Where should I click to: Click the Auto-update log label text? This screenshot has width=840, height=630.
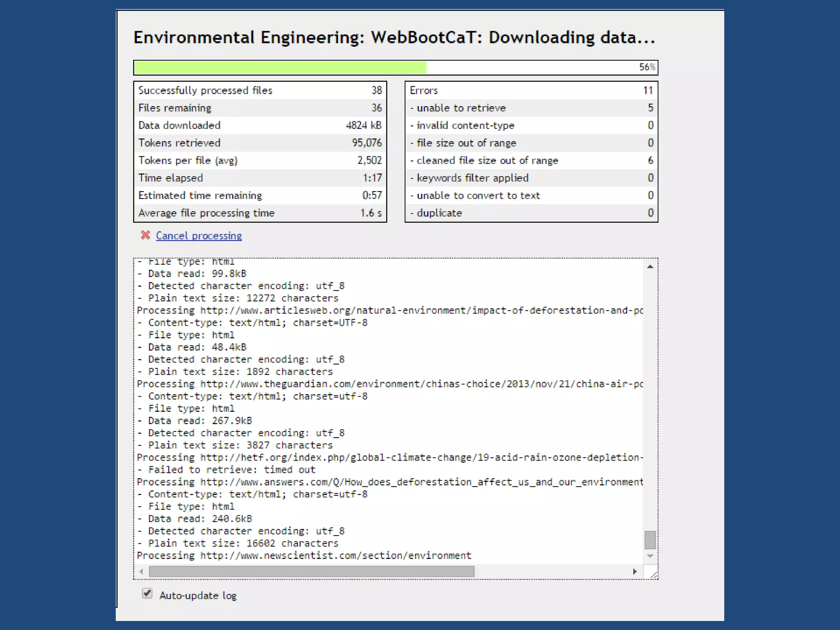click(x=198, y=596)
